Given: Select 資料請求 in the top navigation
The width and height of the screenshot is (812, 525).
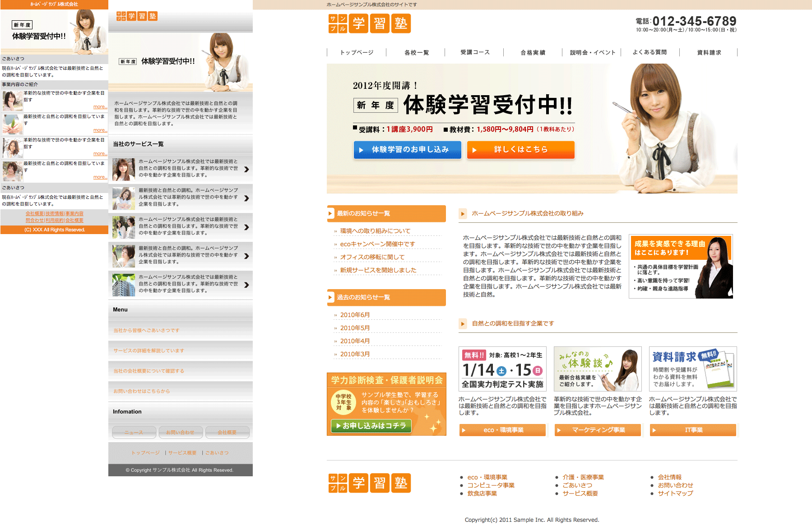Looking at the screenshot, I should (x=709, y=52).
